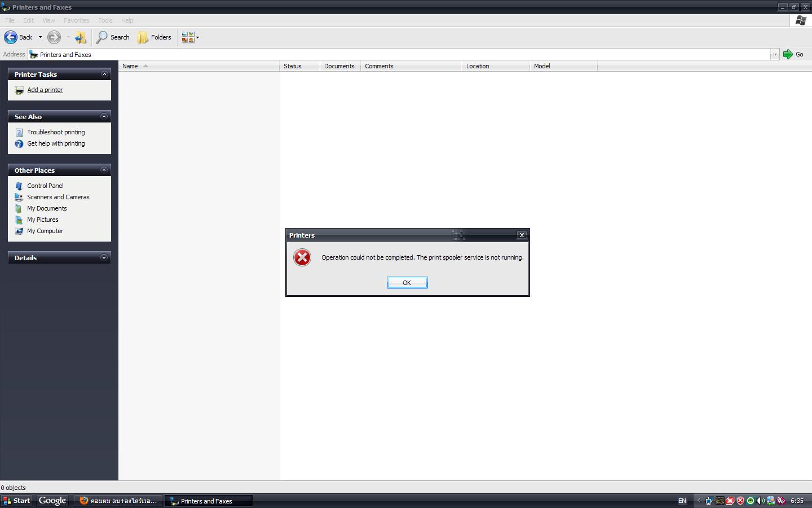The height and width of the screenshot is (508, 812).
Task: Open My Pictures link
Action: pyautogui.click(x=43, y=220)
